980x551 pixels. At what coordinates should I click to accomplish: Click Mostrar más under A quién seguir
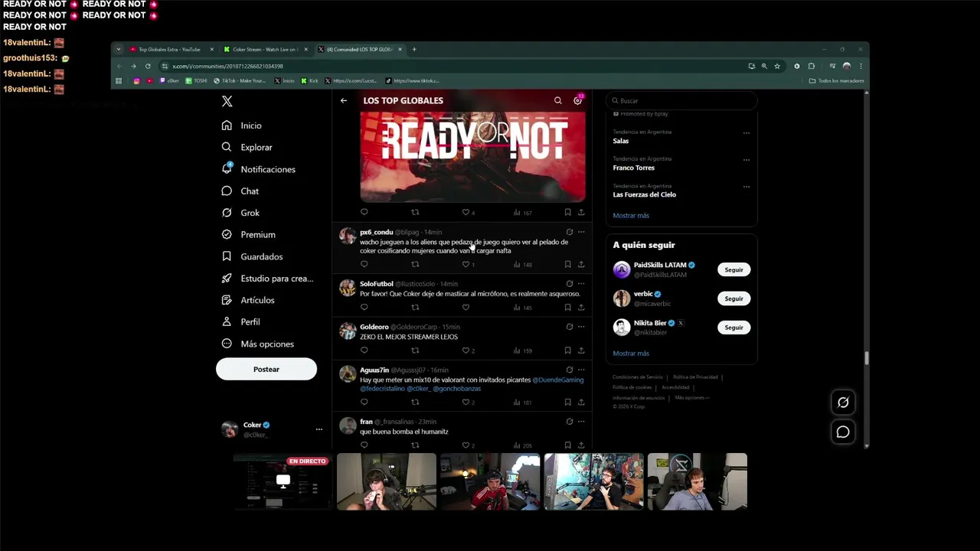coord(631,354)
